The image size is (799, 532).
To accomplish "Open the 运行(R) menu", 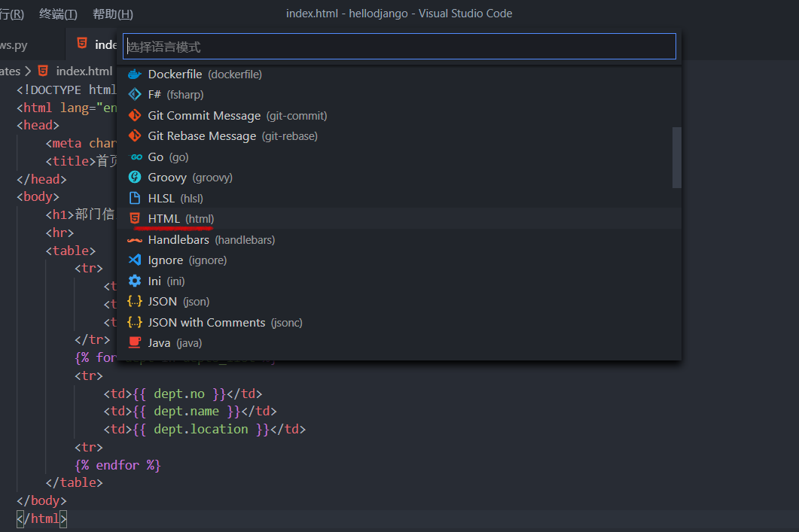I will (x=12, y=14).
